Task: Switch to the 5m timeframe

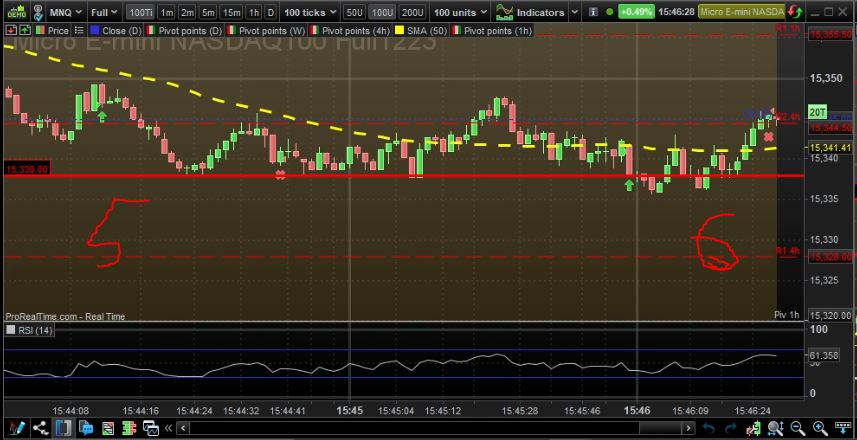Action: [x=208, y=12]
